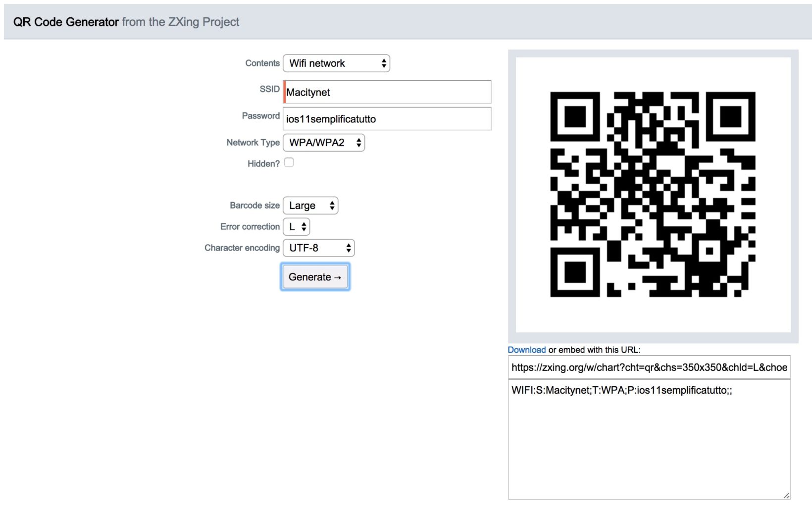812x521 pixels.
Task: Open the Contents dropdown showing Wifi network
Action: coord(336,63)
